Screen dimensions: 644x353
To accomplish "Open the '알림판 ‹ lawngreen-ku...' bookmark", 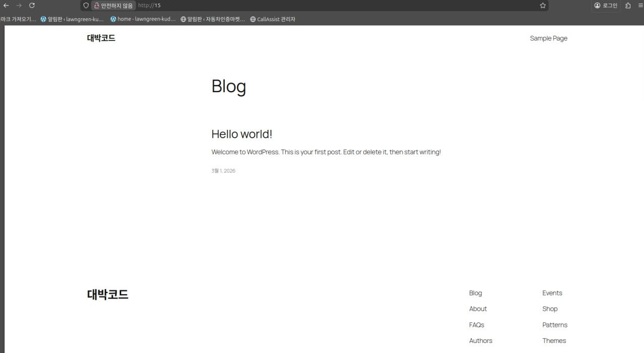I will click(72, 19).
